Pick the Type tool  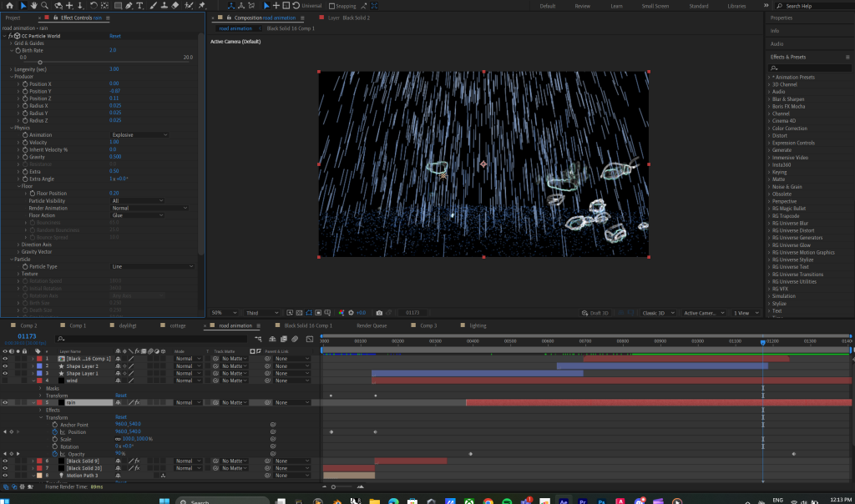click(139, 6)
